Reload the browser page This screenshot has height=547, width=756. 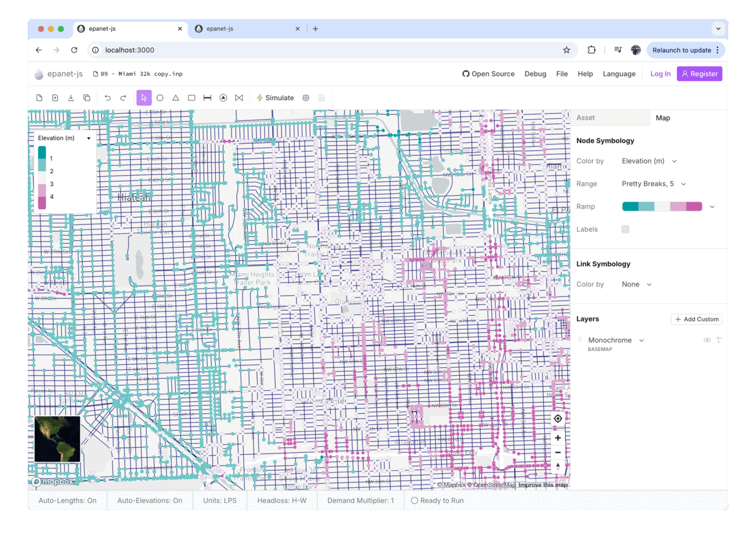pos(74,50)
